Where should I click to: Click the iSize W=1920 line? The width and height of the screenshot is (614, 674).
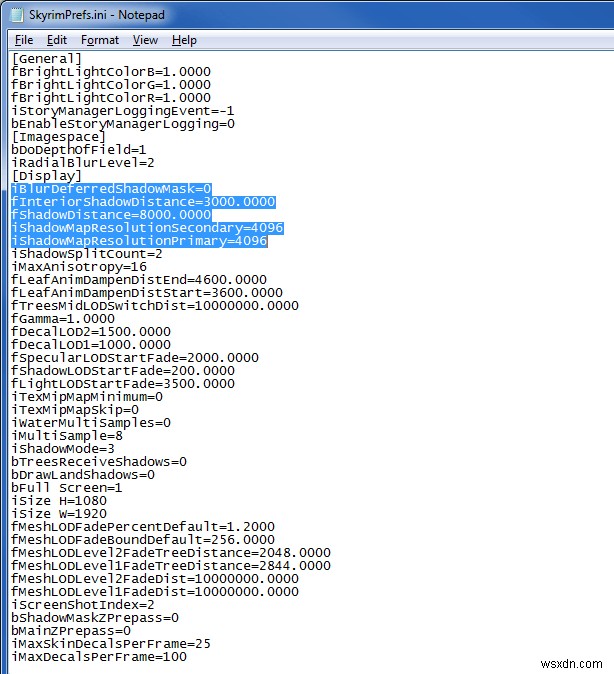click(x=59, y=514)
